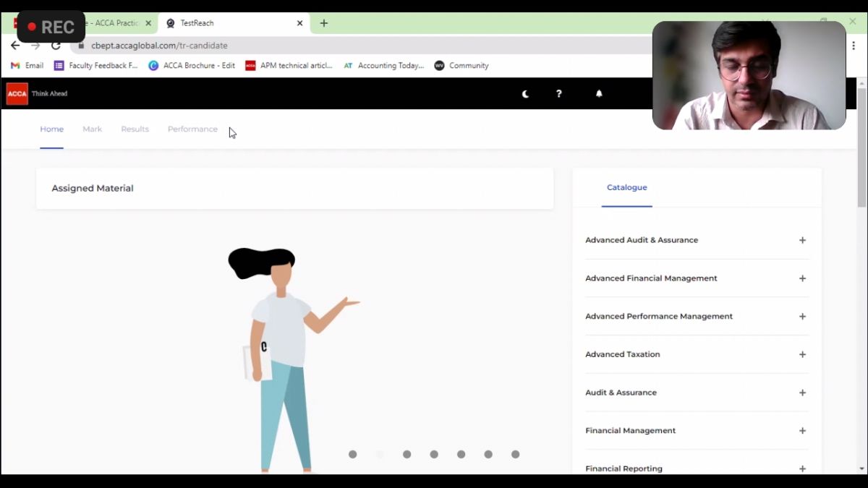
Task: Open the notifications bell
Action: 599,94
